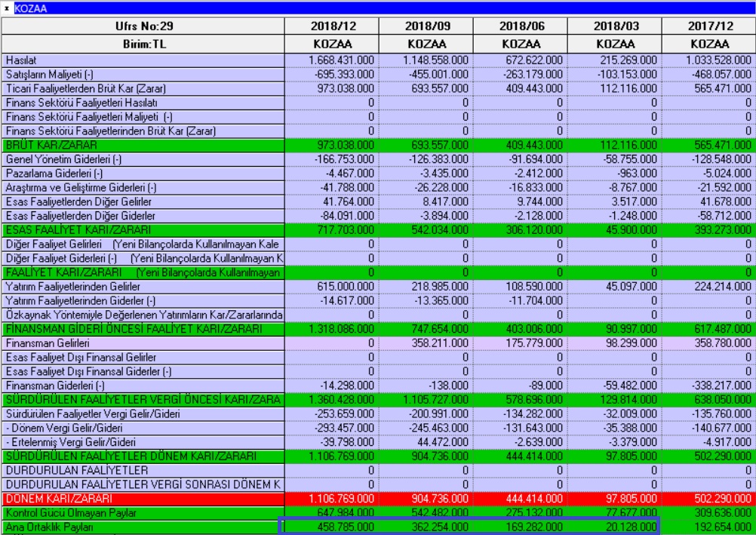This screenshot has width=756, height=535.
Task: Select the Genel Yönetim Giderleri (-) row label
Action: click(x=143, y=159)
